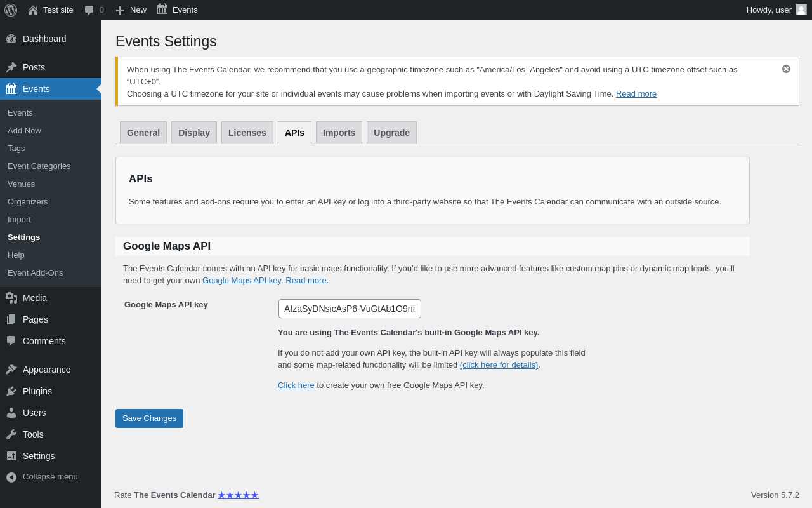812x508 pixels.
Task: Click the Pages sidebar icon
Action: tap(11, 319)
